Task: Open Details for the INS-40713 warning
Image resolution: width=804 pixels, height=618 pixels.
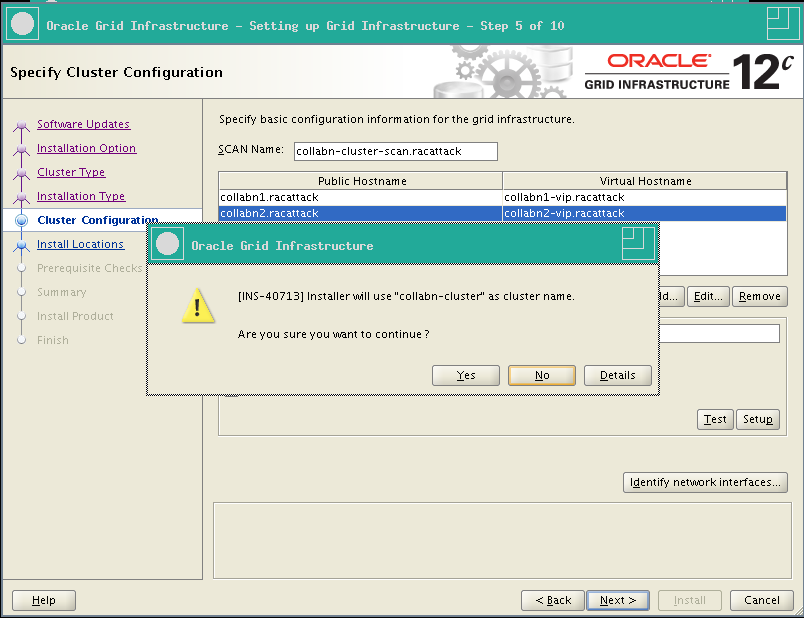Action: point(617,375)
